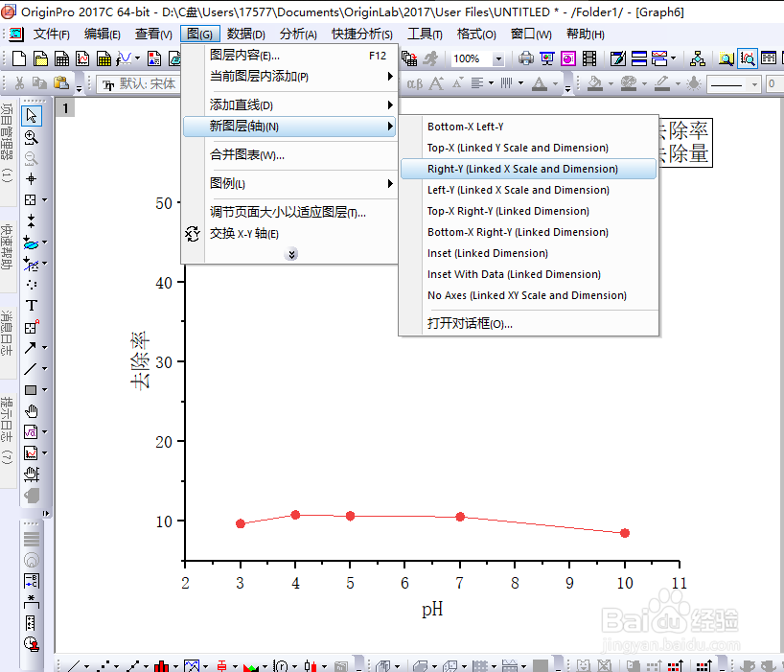Choose No Axes (Linked XY Scale)
The image size is (784, 672).
[x=528, y=295]
